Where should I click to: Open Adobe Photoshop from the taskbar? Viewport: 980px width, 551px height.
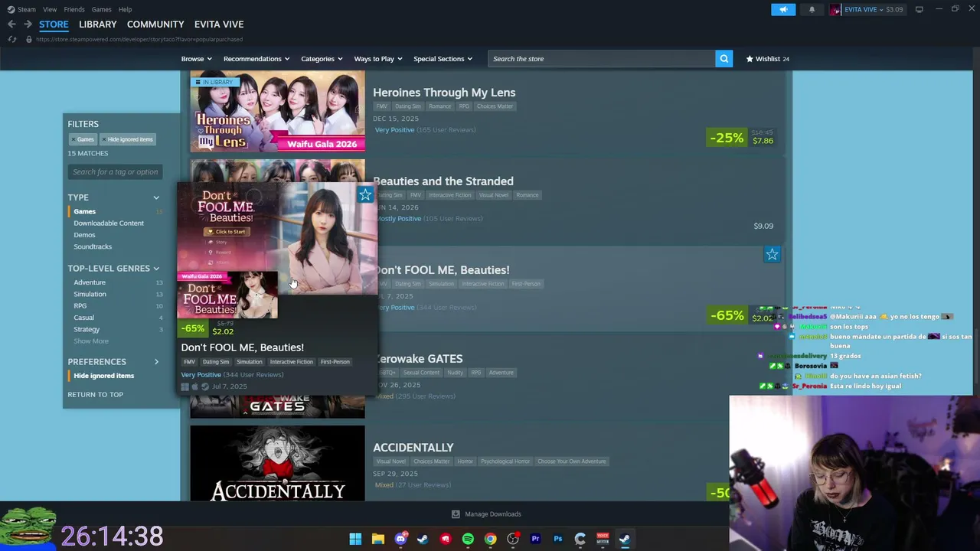click(x=557, y=539)
